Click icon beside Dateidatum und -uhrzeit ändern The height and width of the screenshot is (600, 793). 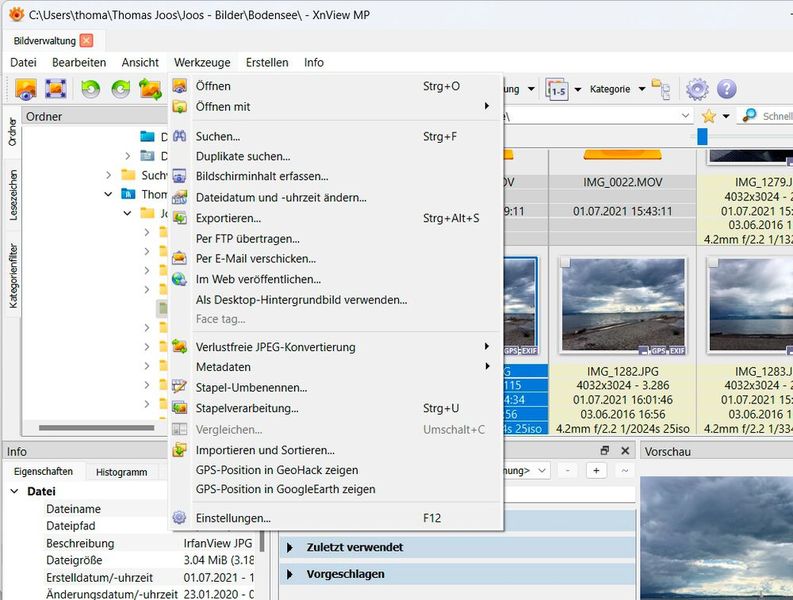[x=180, y=197]
